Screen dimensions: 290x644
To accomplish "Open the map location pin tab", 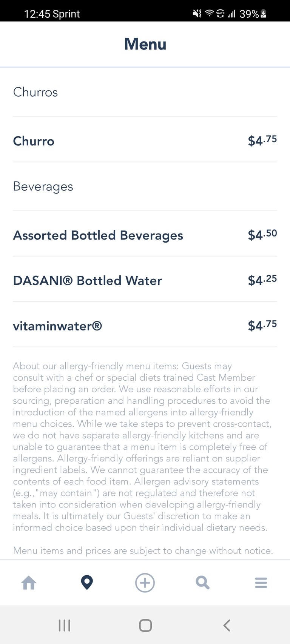I will (x=87, y=583).
